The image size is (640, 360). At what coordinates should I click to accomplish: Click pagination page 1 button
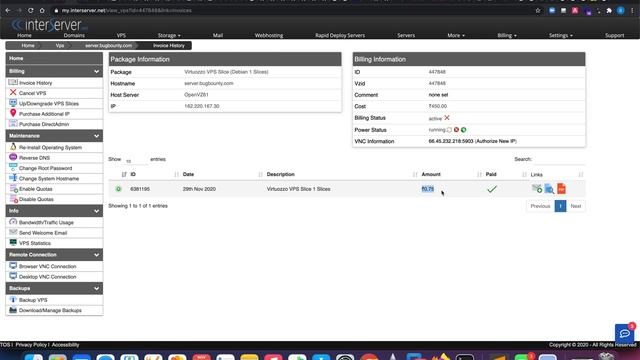point(560,206)
